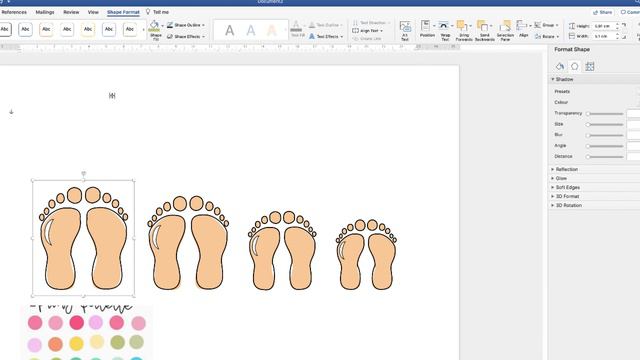Select the yellow-outlined Abc shape style
Viewport: 640px width, 360px height.
88,29
